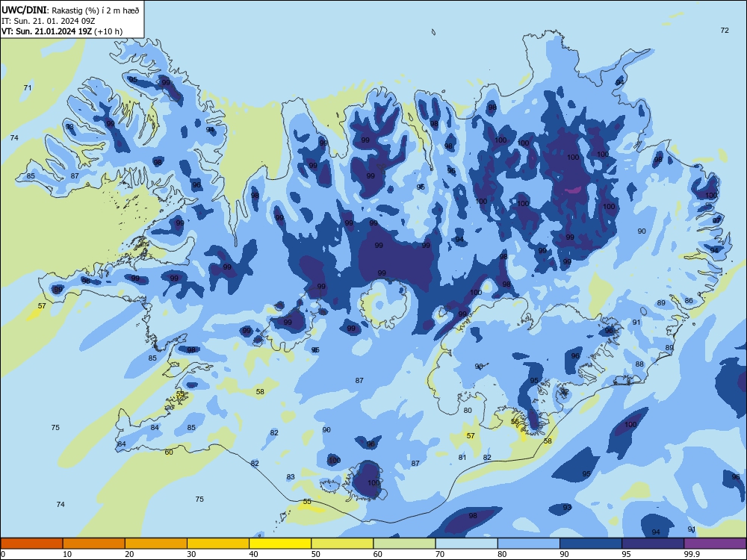Click the 50–60 pale yellow legend swatch
This screenshot has width=747, height=560.
(x=343, y=544)
